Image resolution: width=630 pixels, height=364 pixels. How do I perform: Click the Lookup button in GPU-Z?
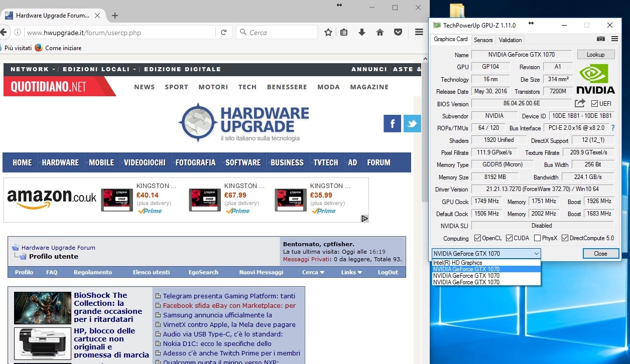pyautogui.click(x=596, y=54)
